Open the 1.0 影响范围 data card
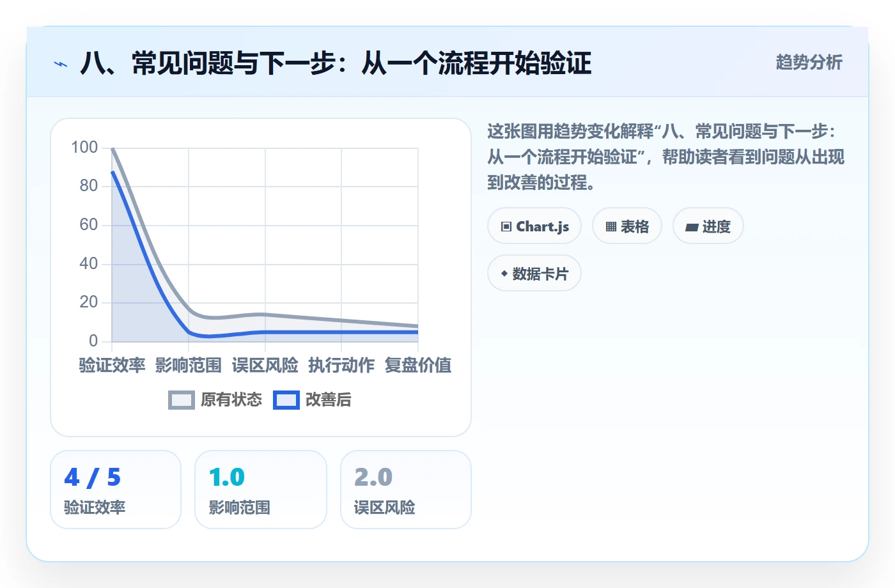The image size is (895, 588). (261, 490)
